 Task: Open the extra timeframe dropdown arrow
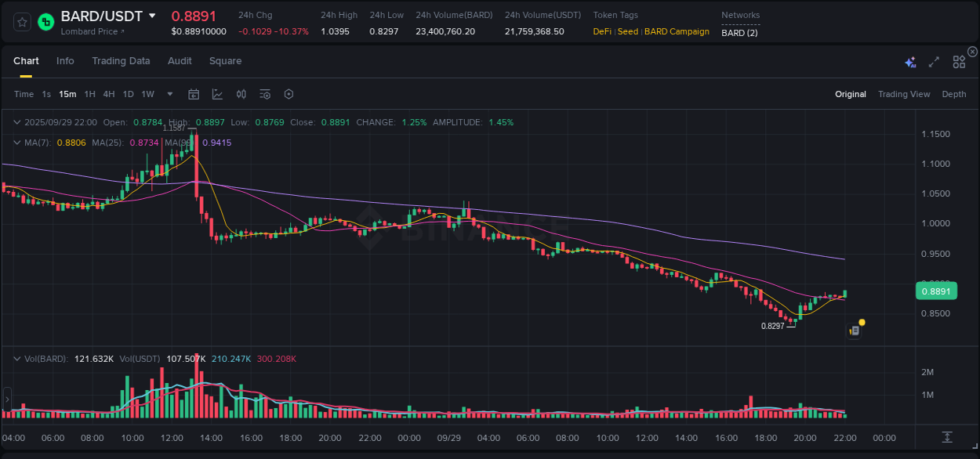169,93
